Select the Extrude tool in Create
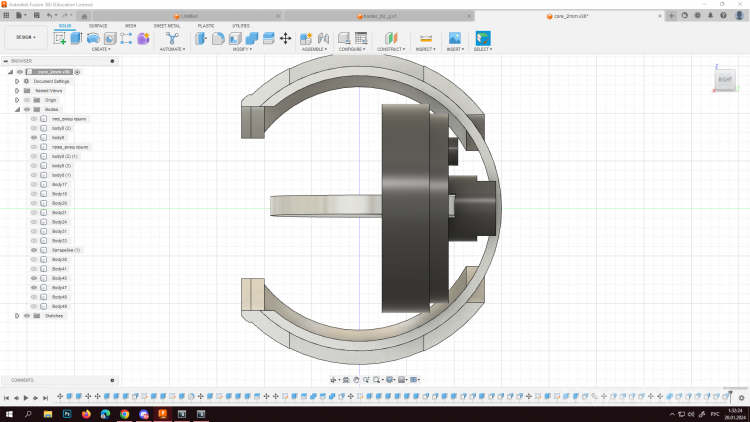This screenshot has width=750, height=422. pyautogui.click(x=76, y=38)
